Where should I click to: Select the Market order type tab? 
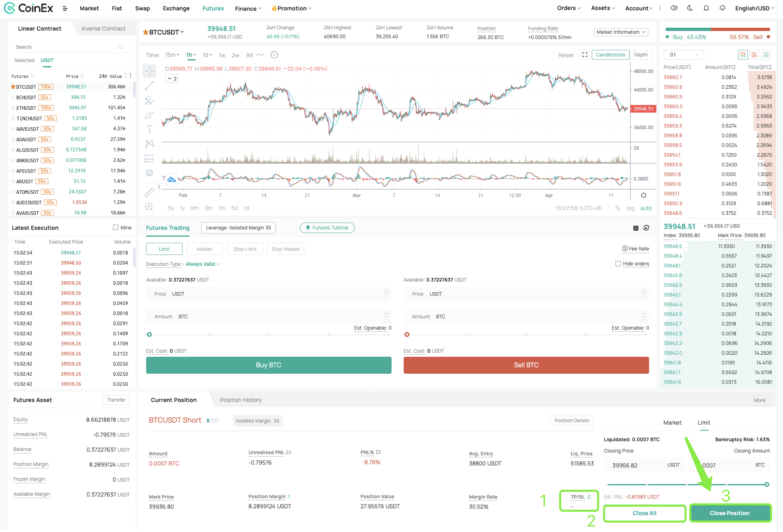(x=204, y=249)
